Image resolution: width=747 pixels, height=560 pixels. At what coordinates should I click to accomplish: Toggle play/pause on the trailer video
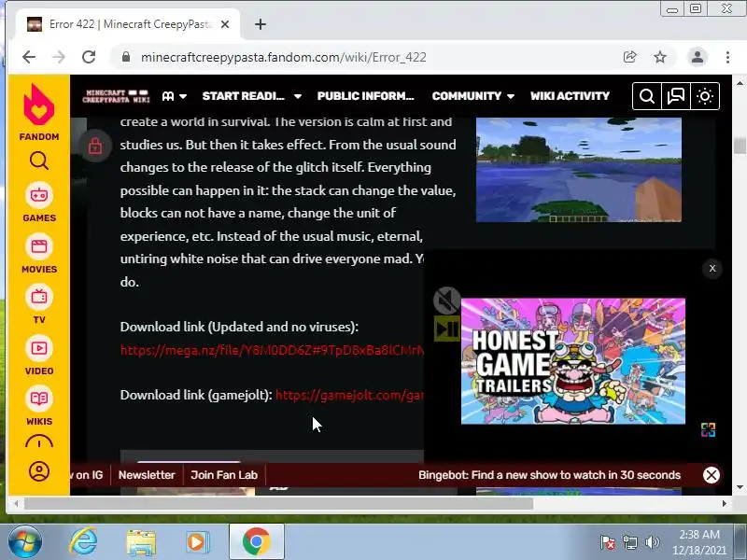tap(447, 329)
